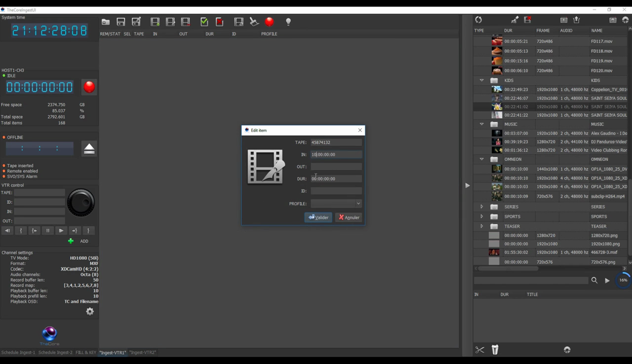Image resolution: width=632 pixels, height=364 pixels.
Task: Expand the TEASER folder
Action: point(481,226)
